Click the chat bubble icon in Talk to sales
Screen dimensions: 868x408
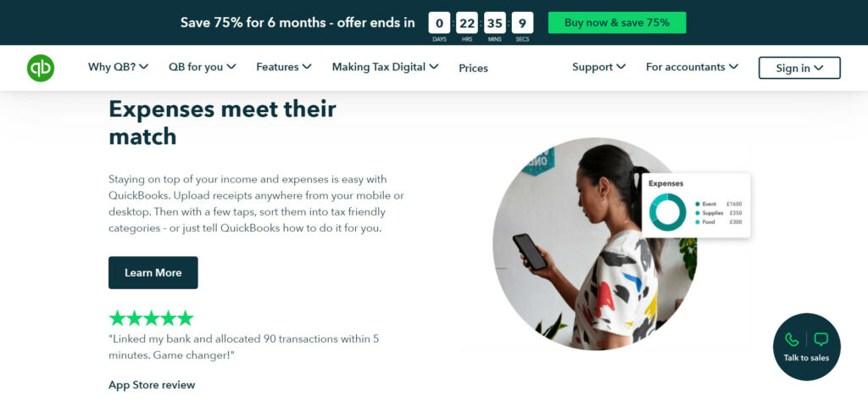(821, 339)
